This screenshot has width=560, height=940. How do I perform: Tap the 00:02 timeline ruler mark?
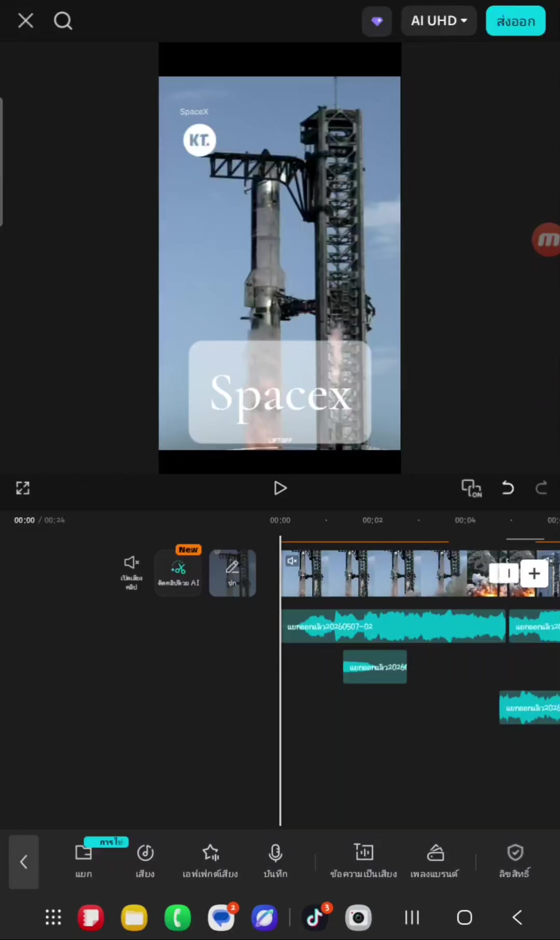click(372, 520)
